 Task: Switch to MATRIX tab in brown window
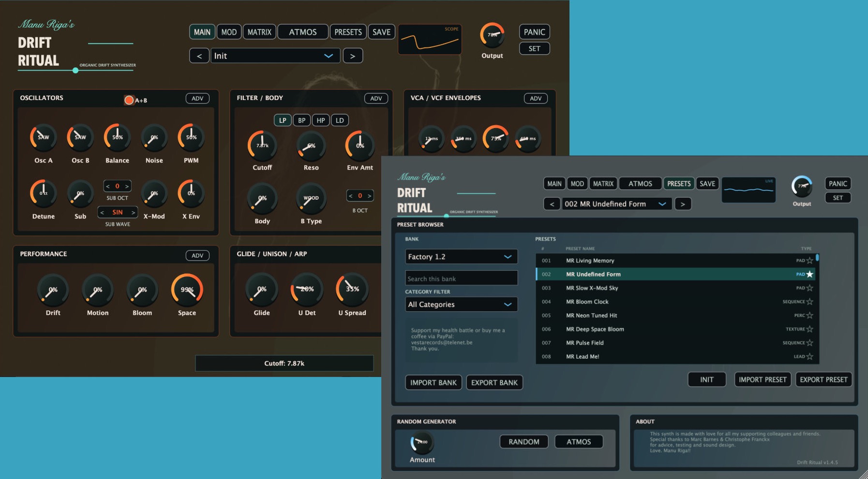point(259,32)
